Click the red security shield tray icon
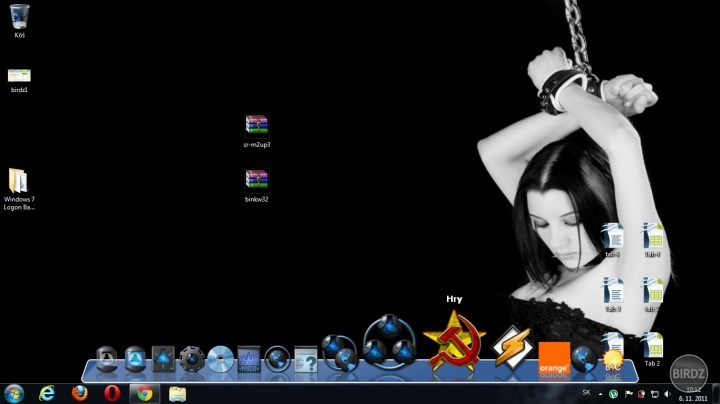Viewport: 720px width, 404px height. [x=642, y=394]
